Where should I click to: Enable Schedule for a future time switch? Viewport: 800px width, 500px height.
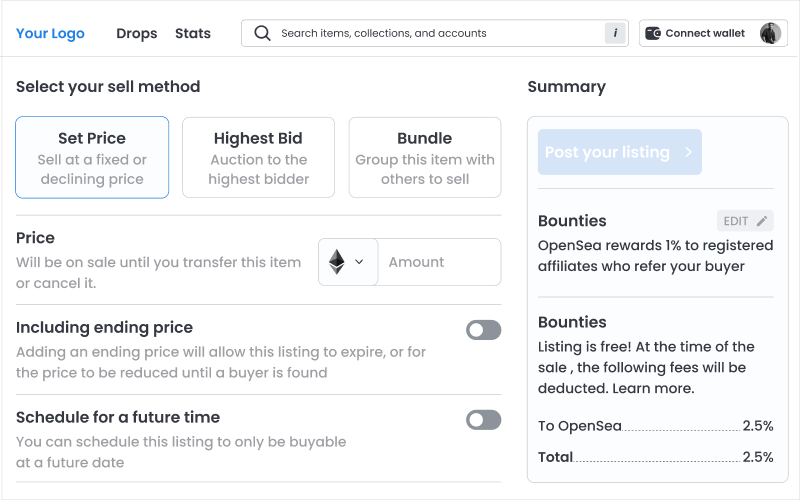483,420
